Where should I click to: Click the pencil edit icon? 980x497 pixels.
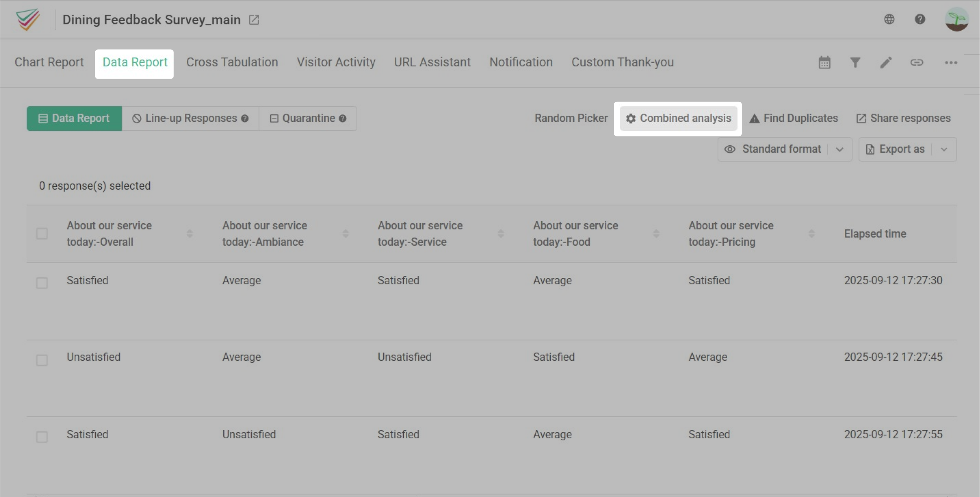point(886,62)
